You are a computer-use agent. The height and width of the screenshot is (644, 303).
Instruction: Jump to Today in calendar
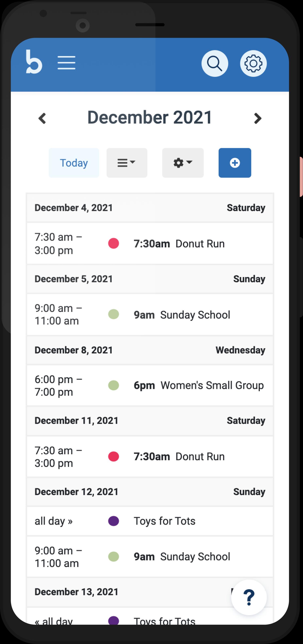click(x=74, y=163)
